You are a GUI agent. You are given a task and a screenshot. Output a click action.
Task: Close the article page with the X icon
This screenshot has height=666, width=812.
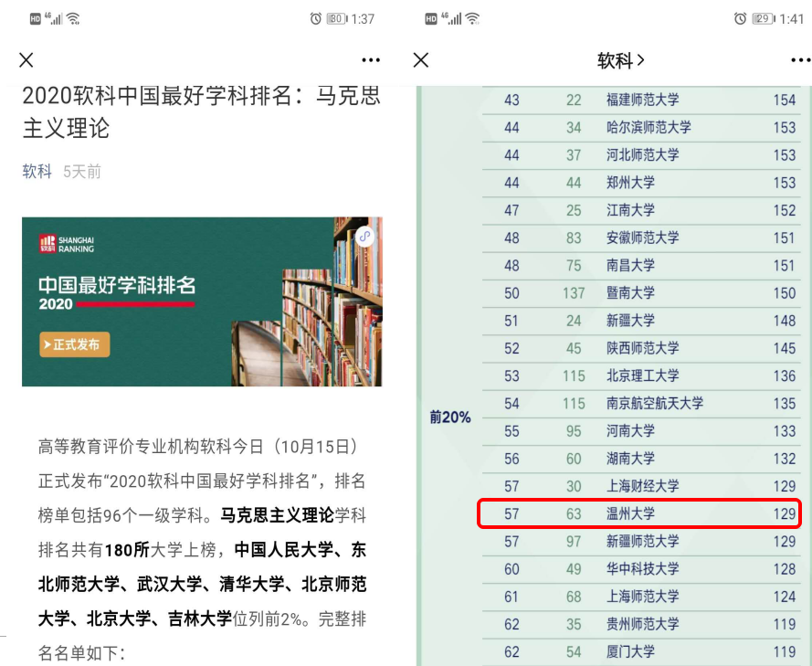26,60
